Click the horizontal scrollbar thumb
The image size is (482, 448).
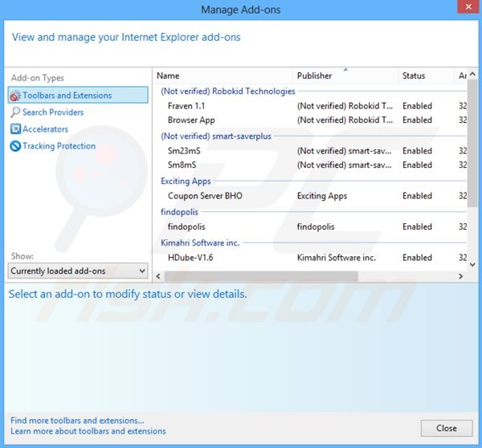tap(261, 276)
